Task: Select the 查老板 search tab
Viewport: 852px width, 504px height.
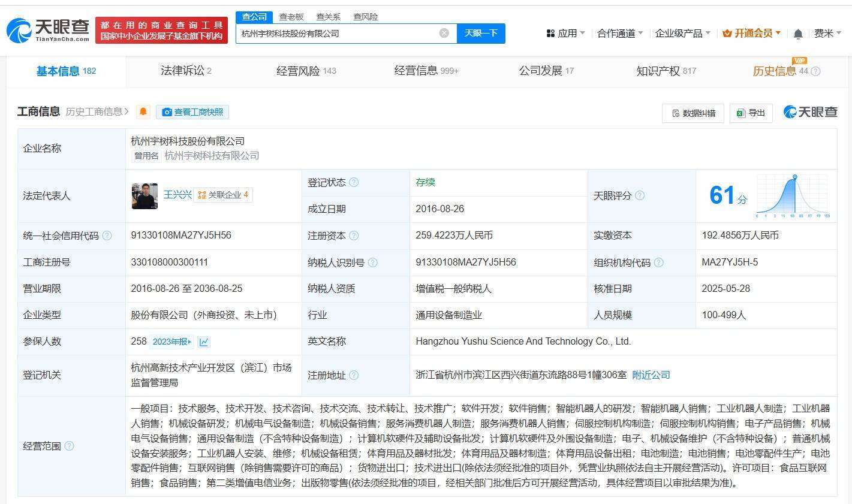Action: (x=291, y=17)
